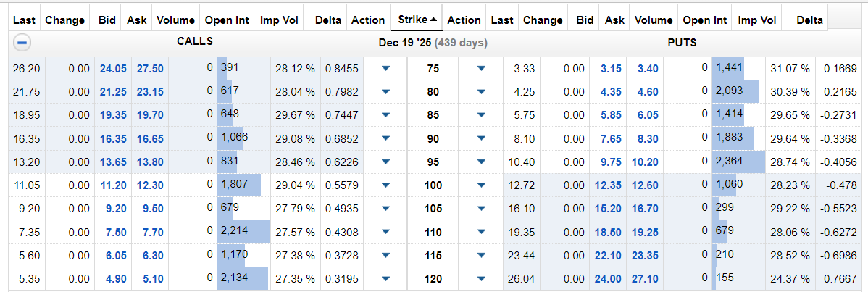Viewport: 868px width, 292px height.
Task: Open calls Action dropdown for strike 105
Action: click(x=386, y=209)
